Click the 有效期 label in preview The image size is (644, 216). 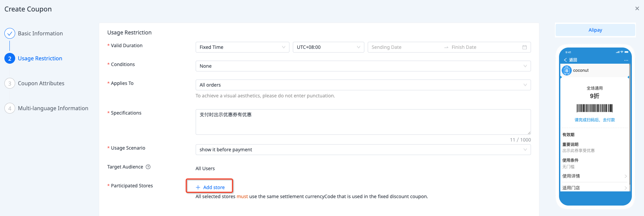[x=568, y=135]
